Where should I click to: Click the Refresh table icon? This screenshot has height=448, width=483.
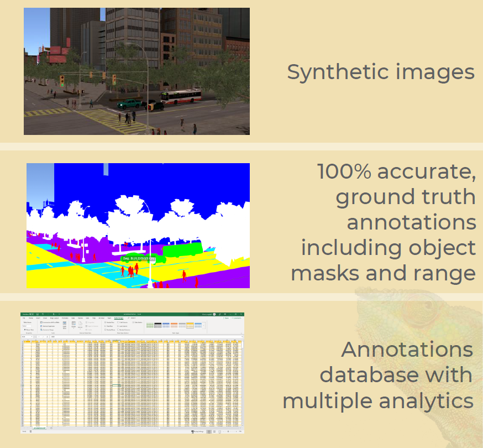[81, 325]
